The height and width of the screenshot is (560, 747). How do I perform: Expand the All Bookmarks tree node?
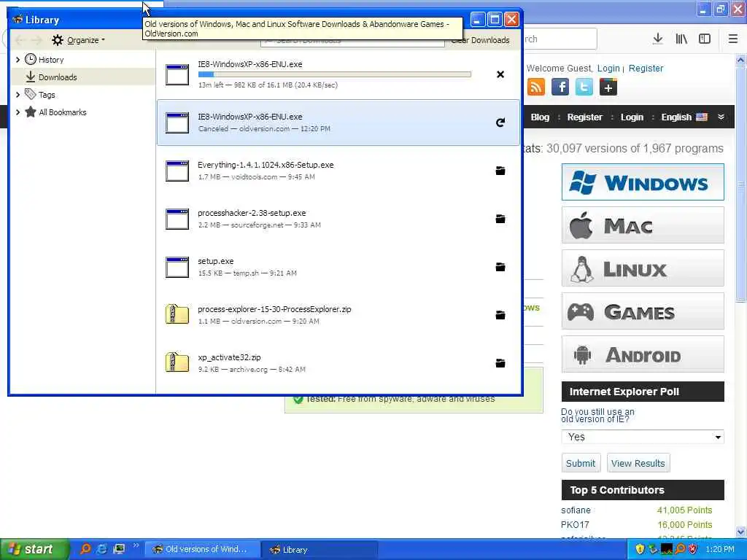pyautogui.click(x=18, y=112)
